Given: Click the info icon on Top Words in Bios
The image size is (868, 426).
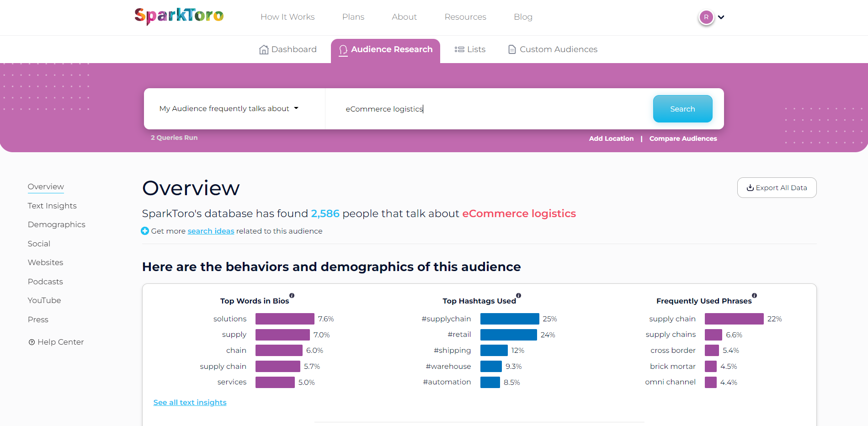Looking at the screenshot, I should click(292, 295).
